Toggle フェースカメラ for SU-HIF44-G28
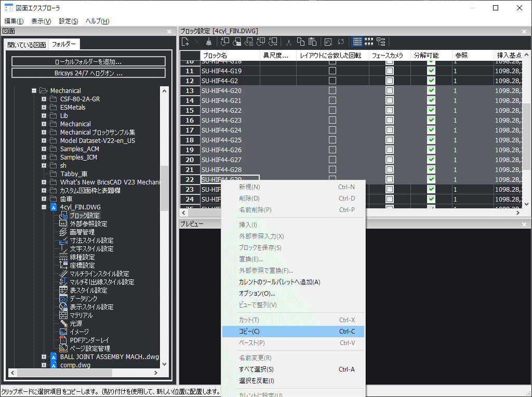This screenshot has height=397, width=532. point(390,169)
